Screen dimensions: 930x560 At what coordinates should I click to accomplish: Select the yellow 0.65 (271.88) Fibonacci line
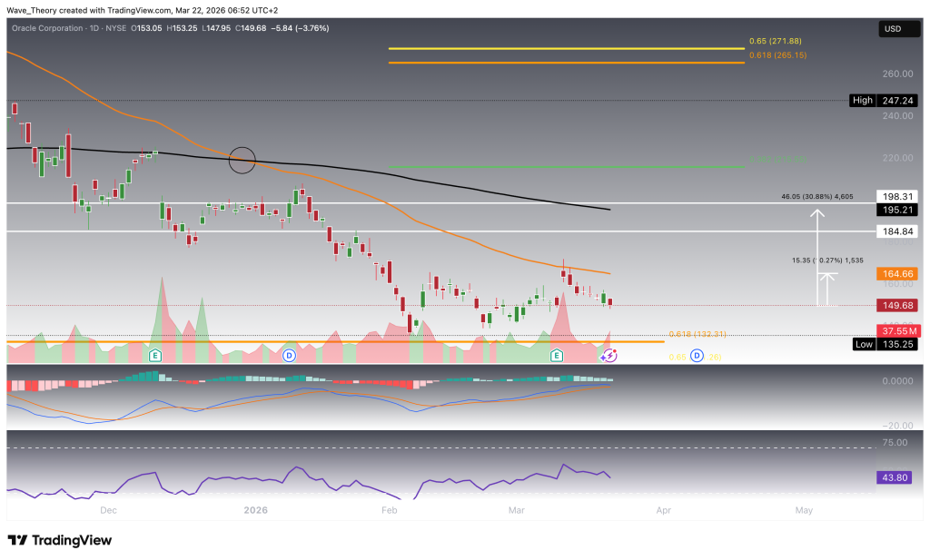pos(563,48)
